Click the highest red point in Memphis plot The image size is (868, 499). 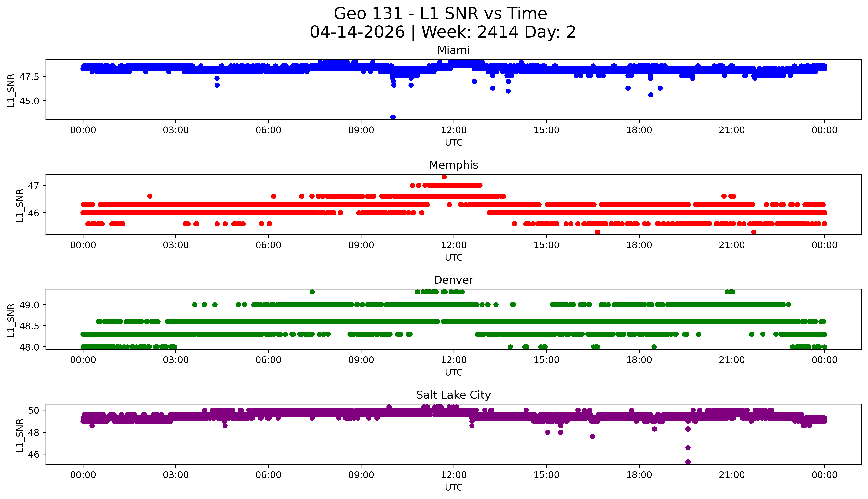click(x=444, y=177)
